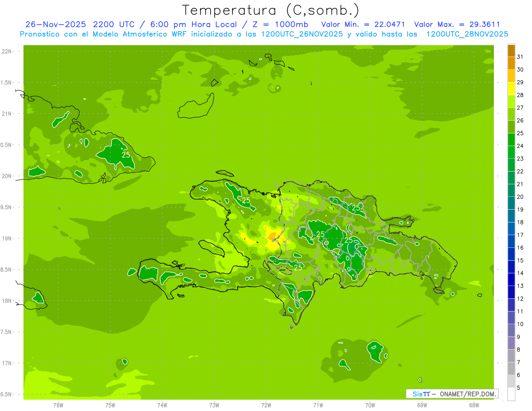This screenshot has height=411, width=532.
Task: Click the '25' contour label over eastern Cuba
Action: (x=126, y=155)
